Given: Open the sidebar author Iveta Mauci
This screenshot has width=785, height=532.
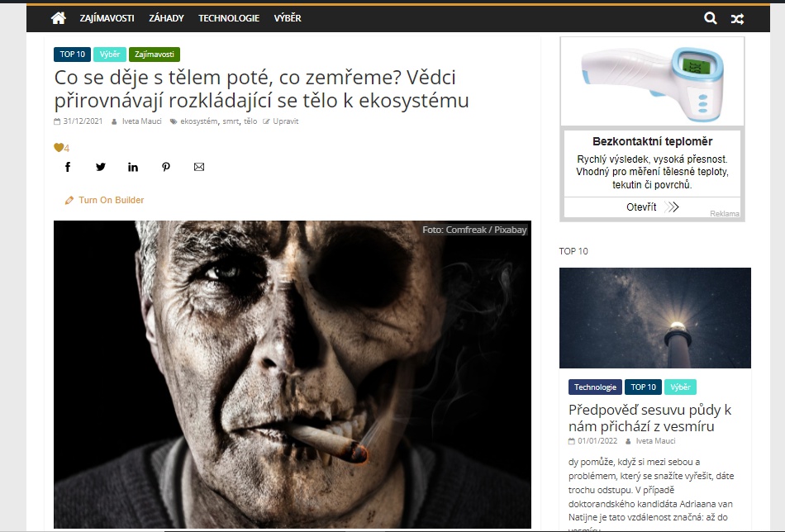Looking at the screenshot, I should [x=655, y=441].
